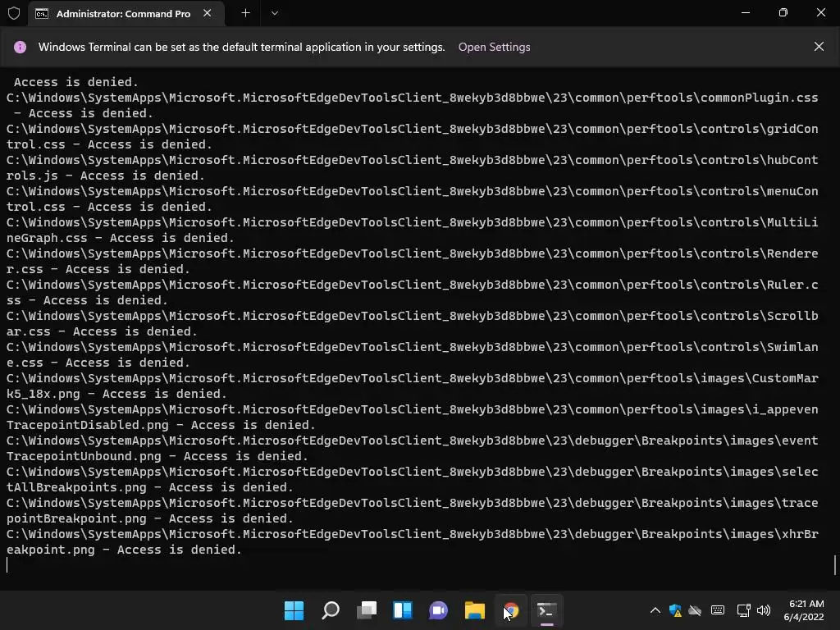Open File Explorer from taskbar

(x=475, y=610)
